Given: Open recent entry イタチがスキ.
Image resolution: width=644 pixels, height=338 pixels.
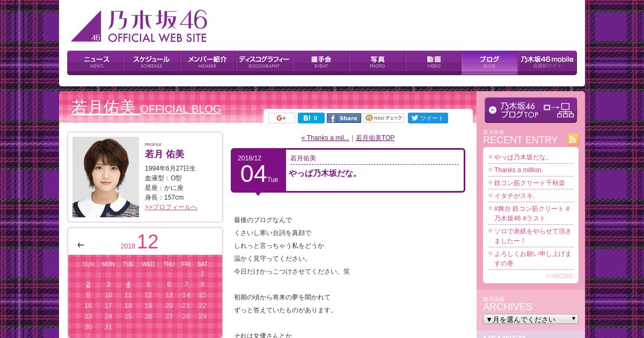Looking at the screenshot, I should coord(515,196).
